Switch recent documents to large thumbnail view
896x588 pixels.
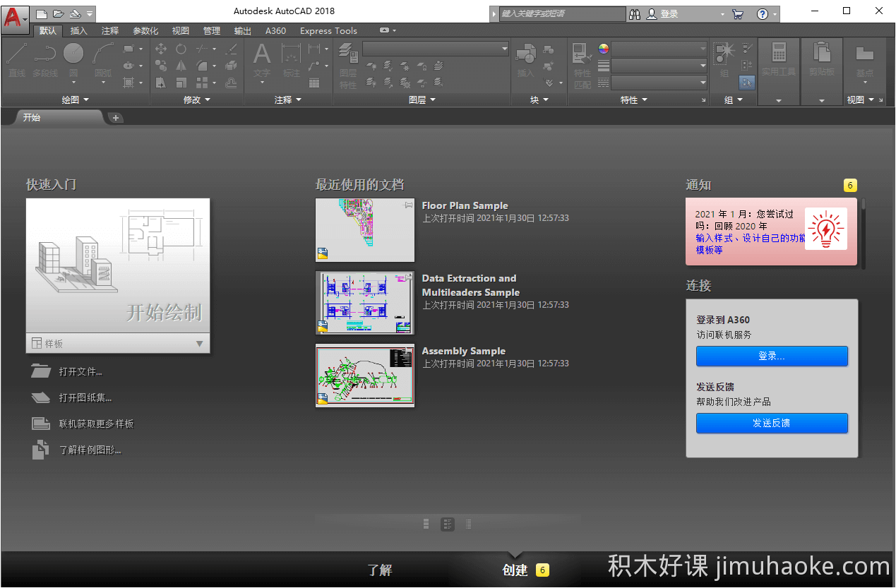426,524
